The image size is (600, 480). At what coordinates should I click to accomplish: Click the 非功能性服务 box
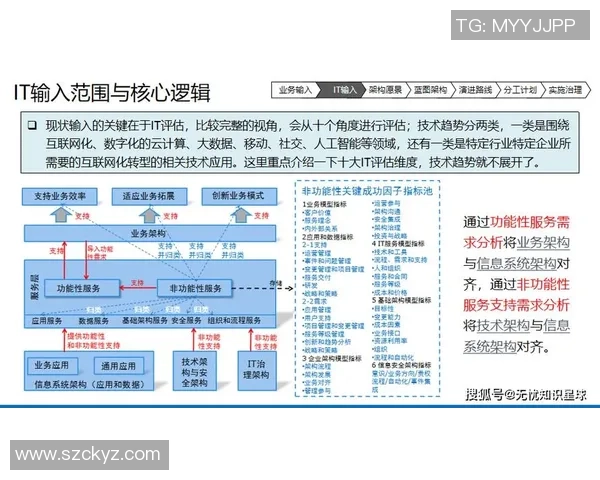tap(195, 288)
